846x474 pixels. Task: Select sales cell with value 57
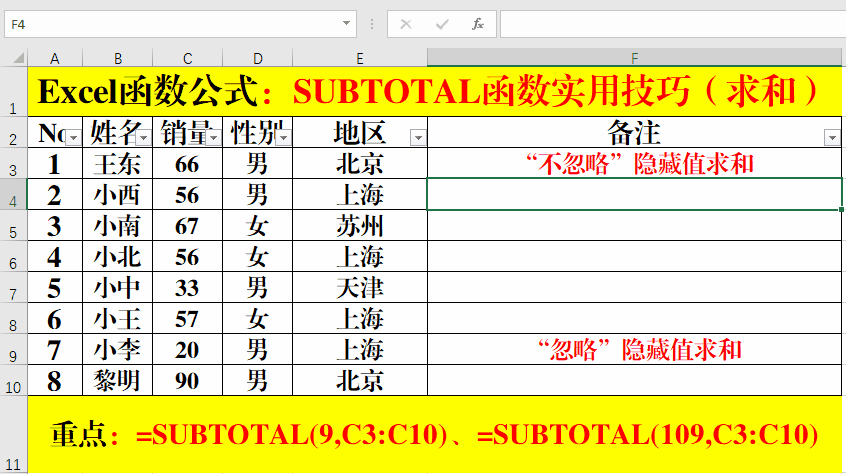coord(187,319)
